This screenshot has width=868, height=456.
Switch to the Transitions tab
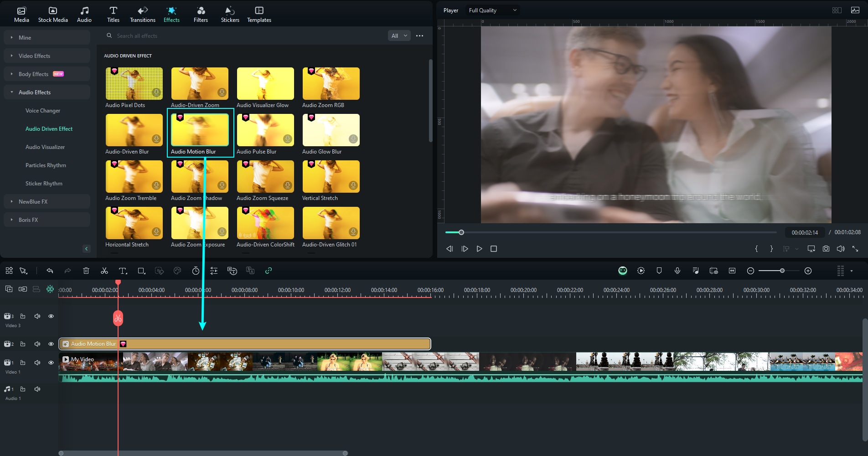click(x=143, y=15)
